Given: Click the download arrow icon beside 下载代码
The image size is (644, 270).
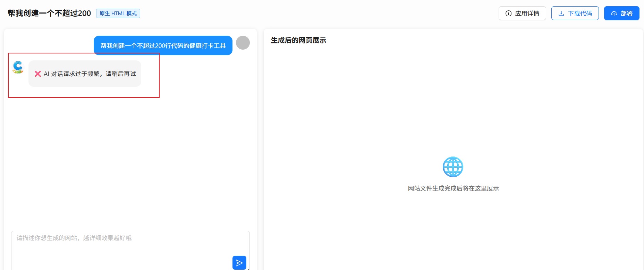Looking at the screenshot, I should point(561,14).
